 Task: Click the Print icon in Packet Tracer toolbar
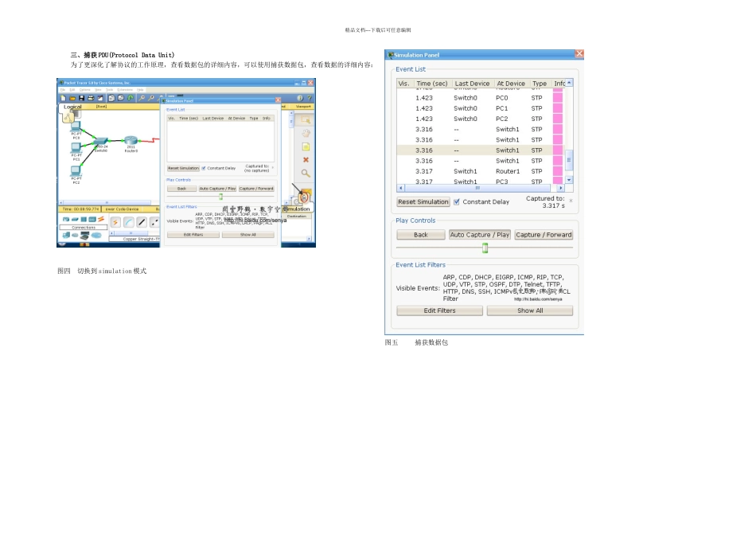(91, 98)
